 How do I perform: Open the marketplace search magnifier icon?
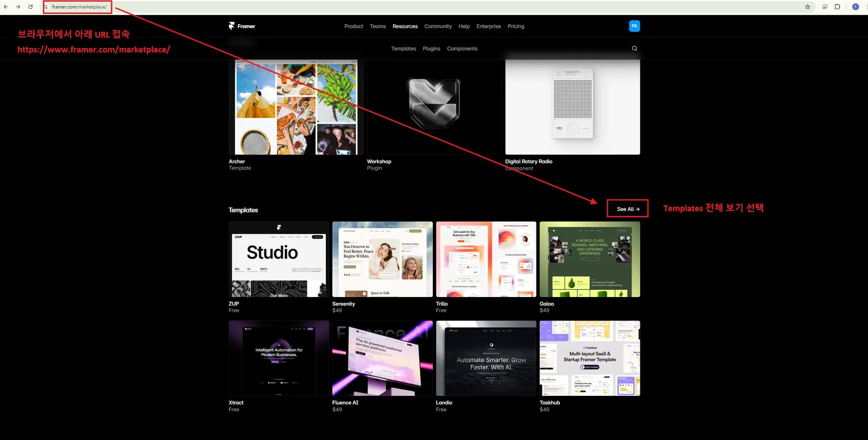coord(634,48)
